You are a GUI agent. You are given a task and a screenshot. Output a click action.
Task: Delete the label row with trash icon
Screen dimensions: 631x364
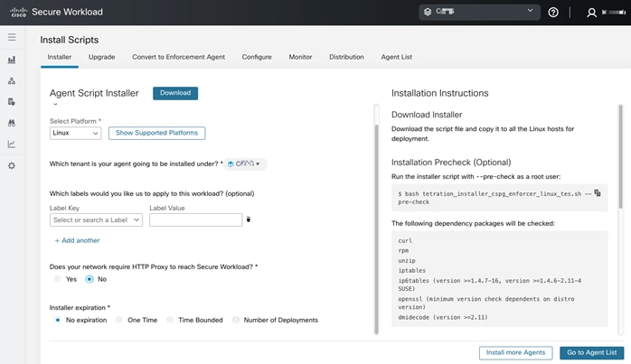[249, 219]
